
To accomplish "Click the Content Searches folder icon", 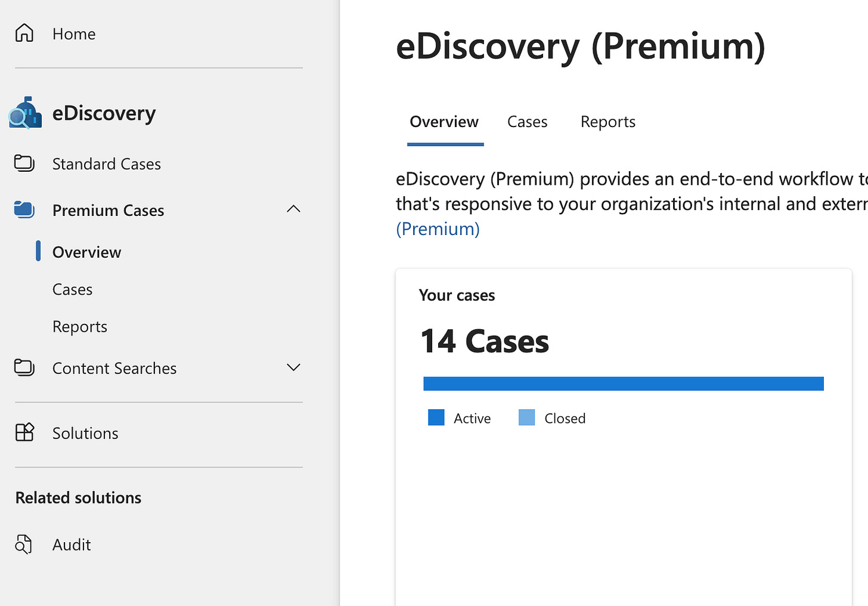I will click(x=24, y=367).
